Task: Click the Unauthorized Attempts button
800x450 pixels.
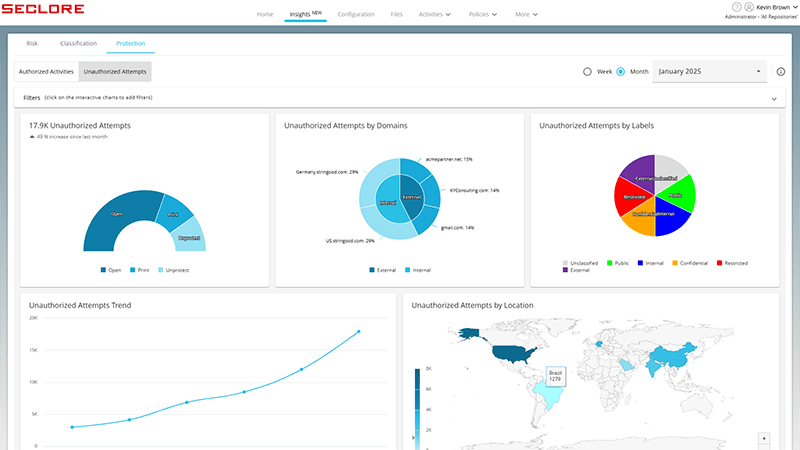Action: pyautogui.click(x=115, y=72)
